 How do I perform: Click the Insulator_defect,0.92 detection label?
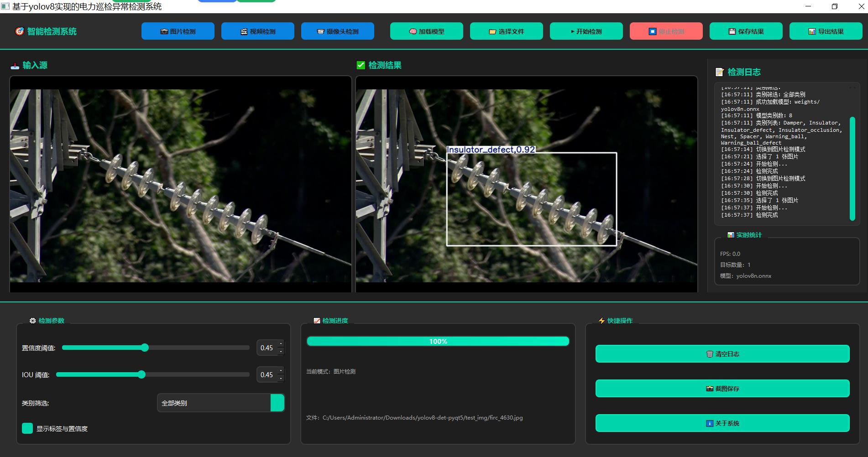click(x=491, y=150)
